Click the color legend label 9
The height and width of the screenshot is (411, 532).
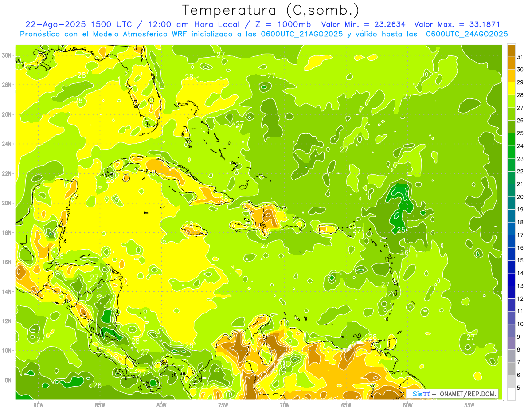[519, 337]
